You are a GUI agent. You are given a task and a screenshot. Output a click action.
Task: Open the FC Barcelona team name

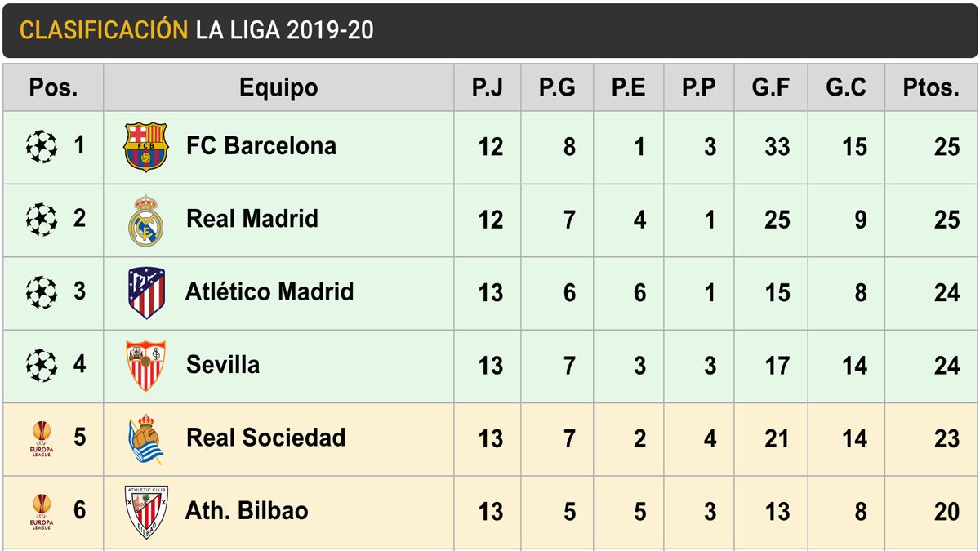(261, 146)
